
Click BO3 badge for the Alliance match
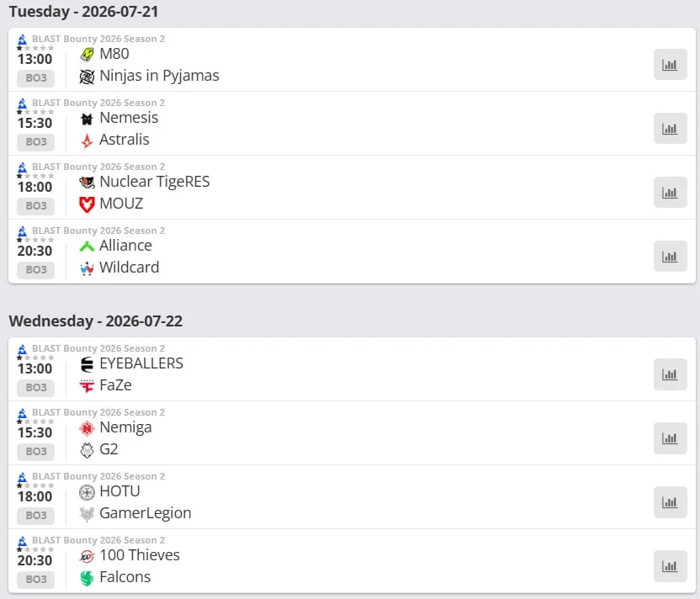[x=35, y=269]
